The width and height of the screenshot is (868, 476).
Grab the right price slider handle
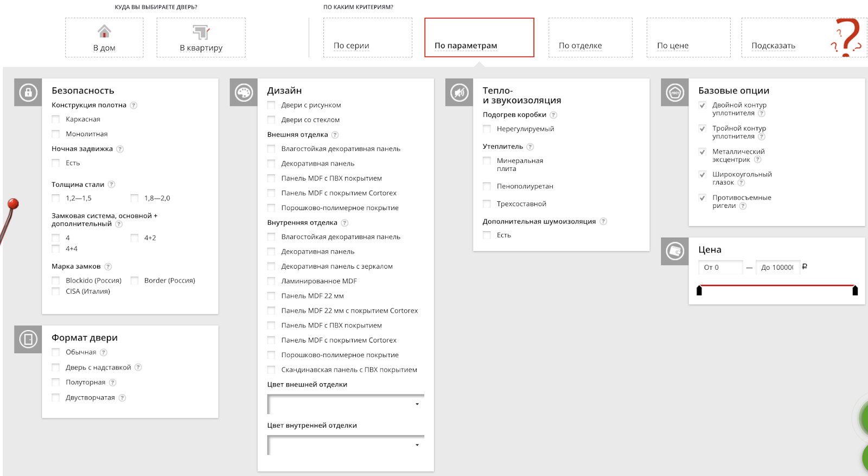pos(855,291)
